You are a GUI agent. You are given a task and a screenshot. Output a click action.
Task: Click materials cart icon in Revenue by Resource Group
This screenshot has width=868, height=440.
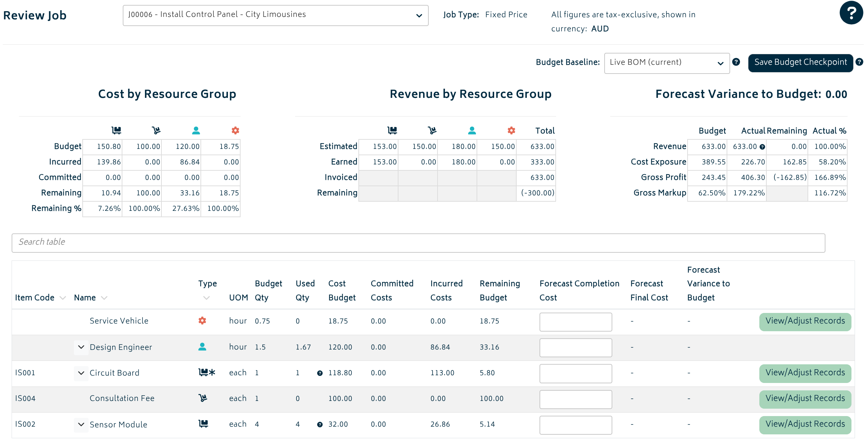pos(392,131)
